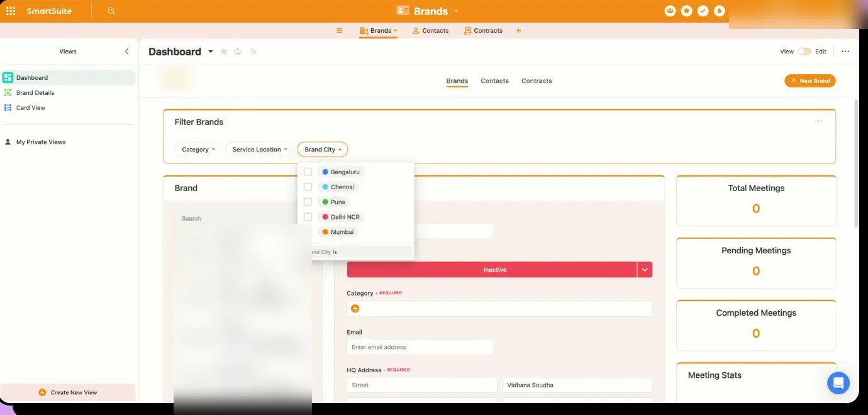Open the Brands solution title dropdown

[456, 11]
